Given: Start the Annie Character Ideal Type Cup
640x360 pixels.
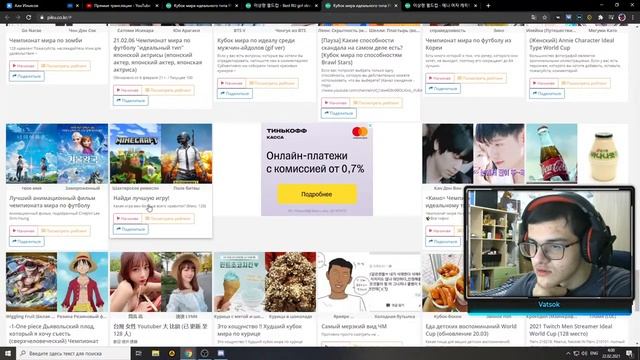Looking at the screenshot, I should pyautogui.click(x=544, y=83).
